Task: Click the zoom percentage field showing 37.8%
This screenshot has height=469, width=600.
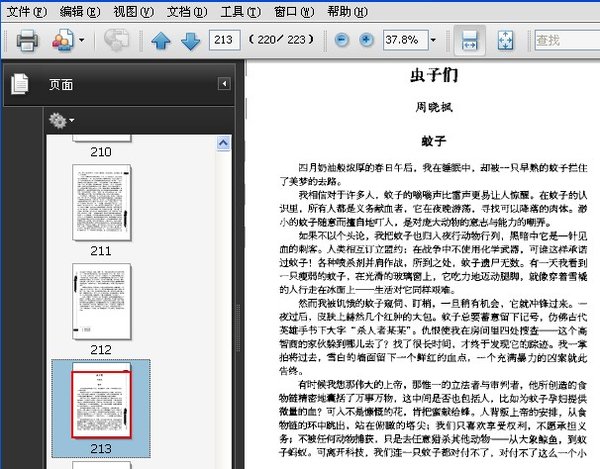Action: coord(405,40)
